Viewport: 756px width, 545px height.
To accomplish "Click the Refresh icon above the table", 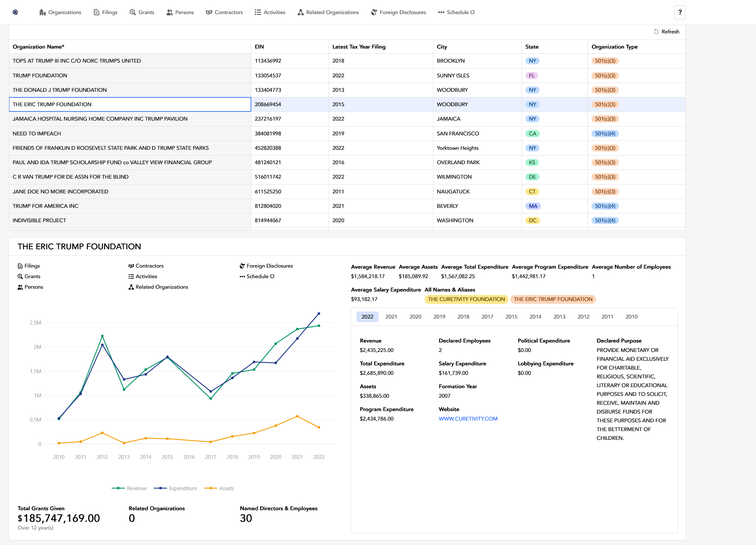I will (656, 32).
